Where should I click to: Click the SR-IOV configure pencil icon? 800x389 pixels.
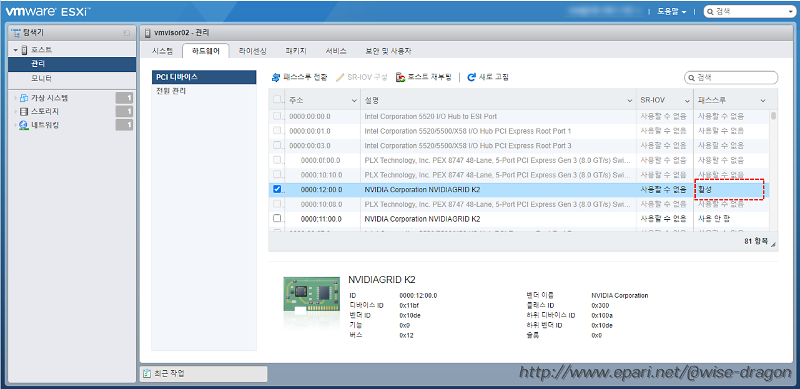(340, 77)
